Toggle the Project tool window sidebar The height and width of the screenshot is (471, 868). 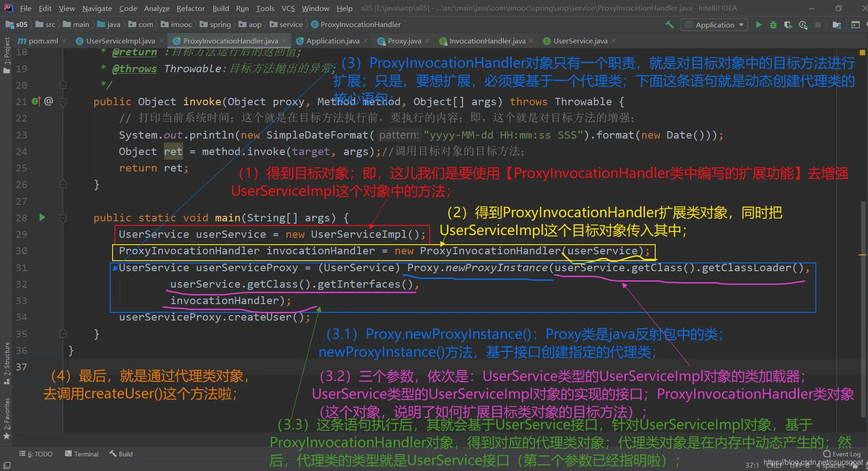[x=6, y=55]
